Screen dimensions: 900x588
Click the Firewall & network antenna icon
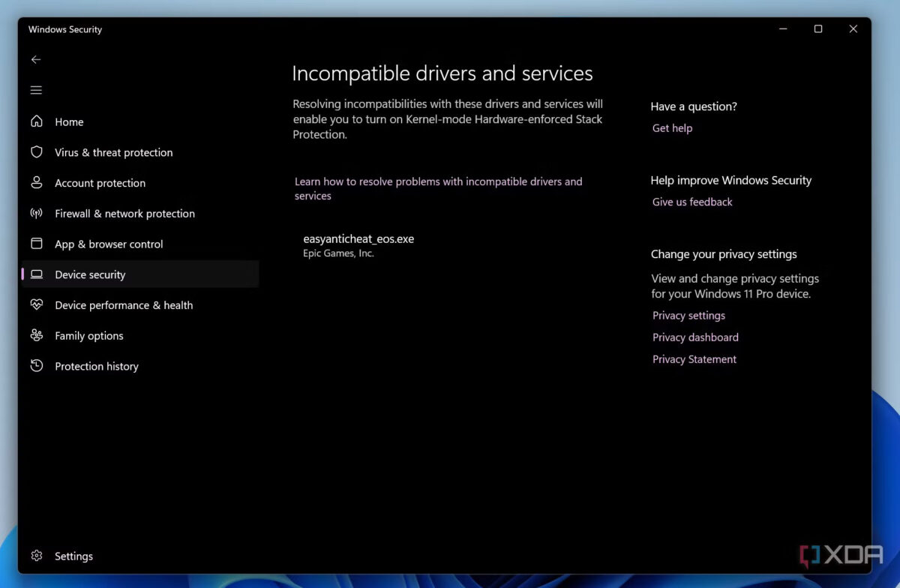(x=36, y=214)
